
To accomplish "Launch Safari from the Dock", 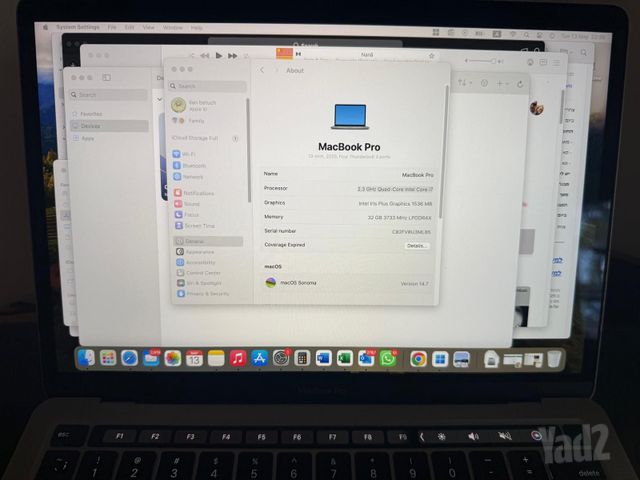I will (x=129, y=358).
